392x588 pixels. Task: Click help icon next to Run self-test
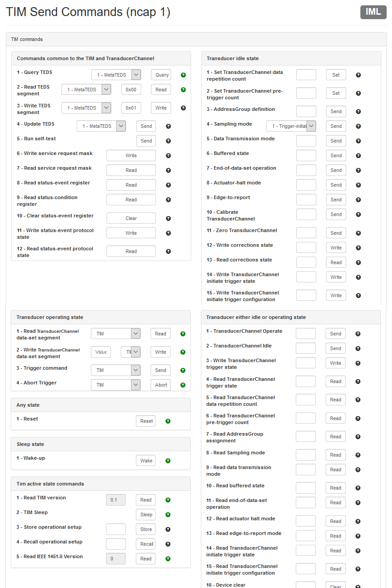[x=168, y=141]
